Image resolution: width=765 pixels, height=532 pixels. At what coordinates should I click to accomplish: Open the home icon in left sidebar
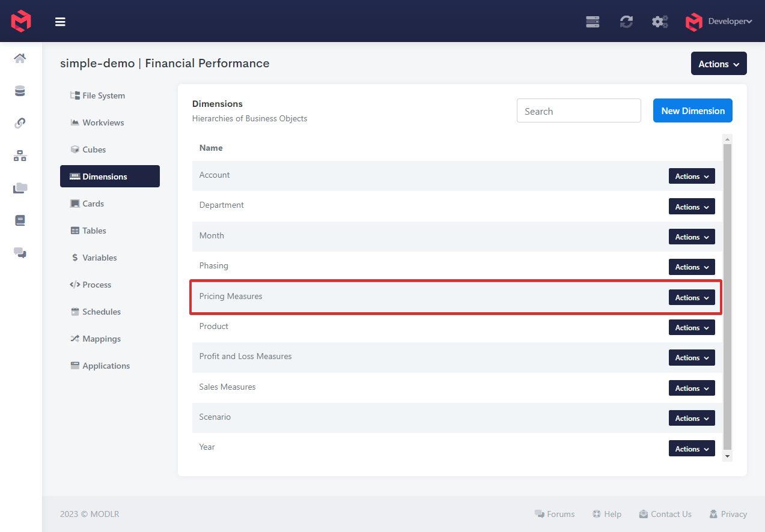click(20, 58)
